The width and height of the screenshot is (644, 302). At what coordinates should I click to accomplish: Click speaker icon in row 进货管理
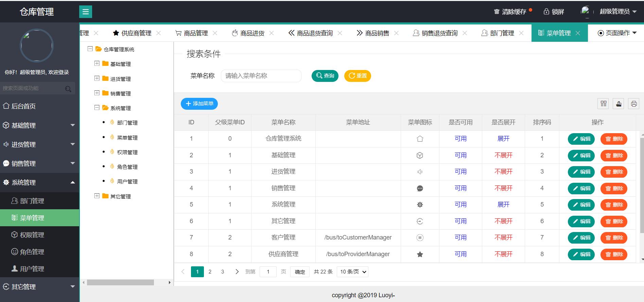tap(420, 172)
